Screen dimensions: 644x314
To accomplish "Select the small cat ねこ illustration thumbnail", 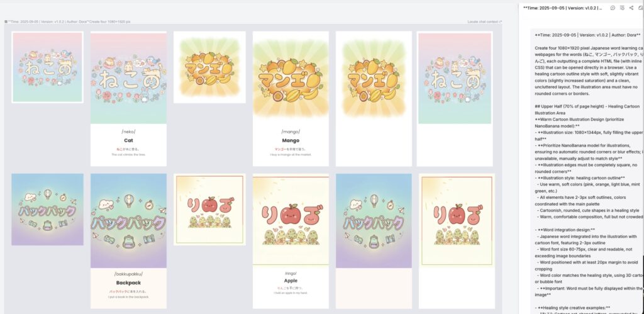I will [48, 67].
